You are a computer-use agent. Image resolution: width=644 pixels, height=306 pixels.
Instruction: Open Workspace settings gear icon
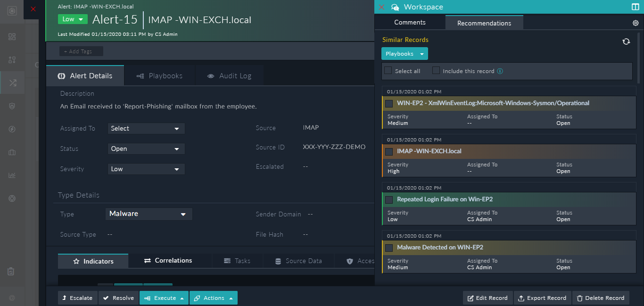pyautogui.click(x=636, y=23)
